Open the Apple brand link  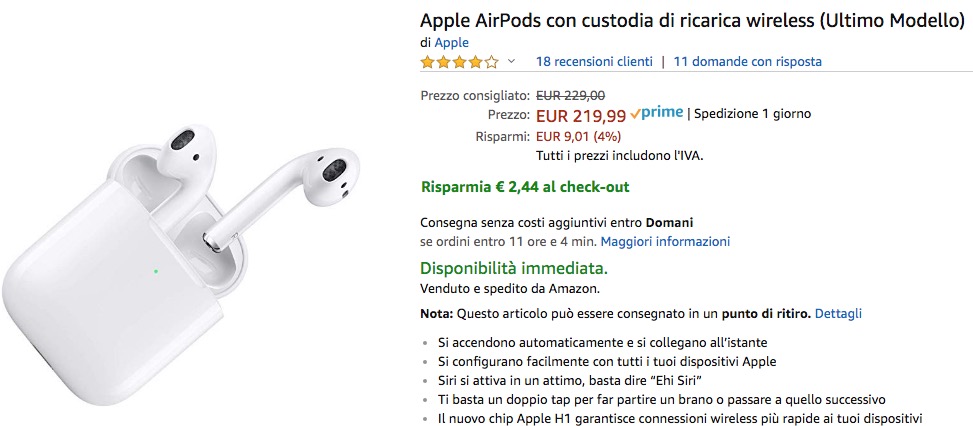(451, 42)
